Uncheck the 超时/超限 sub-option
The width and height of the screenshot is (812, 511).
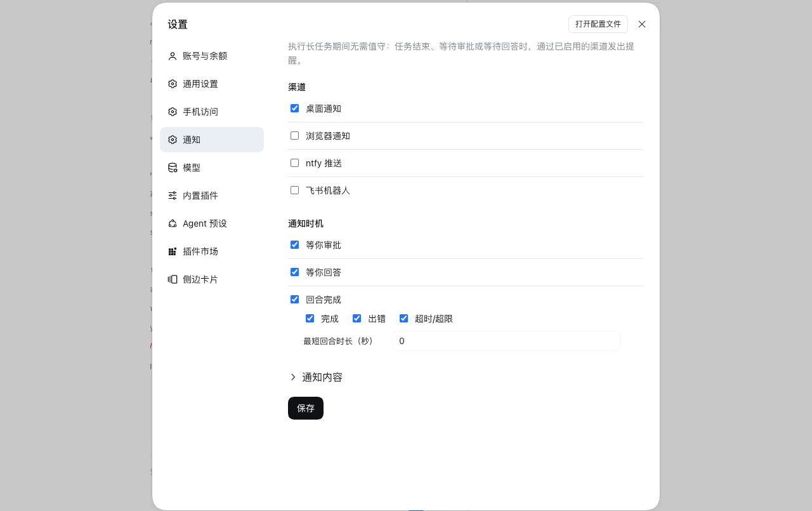403,319
